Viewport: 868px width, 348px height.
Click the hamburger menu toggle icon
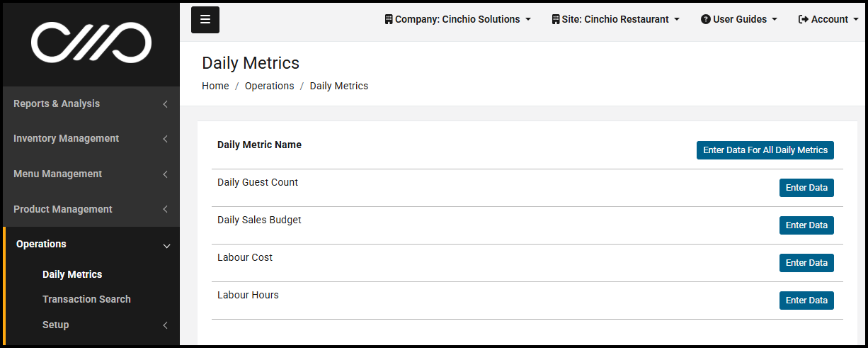pyautogui.click(x=205, y=20)
